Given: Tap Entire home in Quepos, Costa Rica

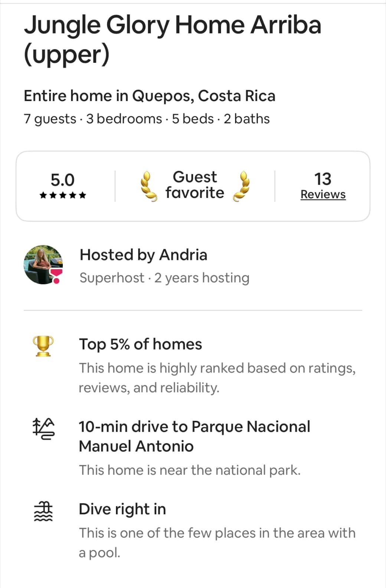Looking at the screenshot, I should 149,96.
